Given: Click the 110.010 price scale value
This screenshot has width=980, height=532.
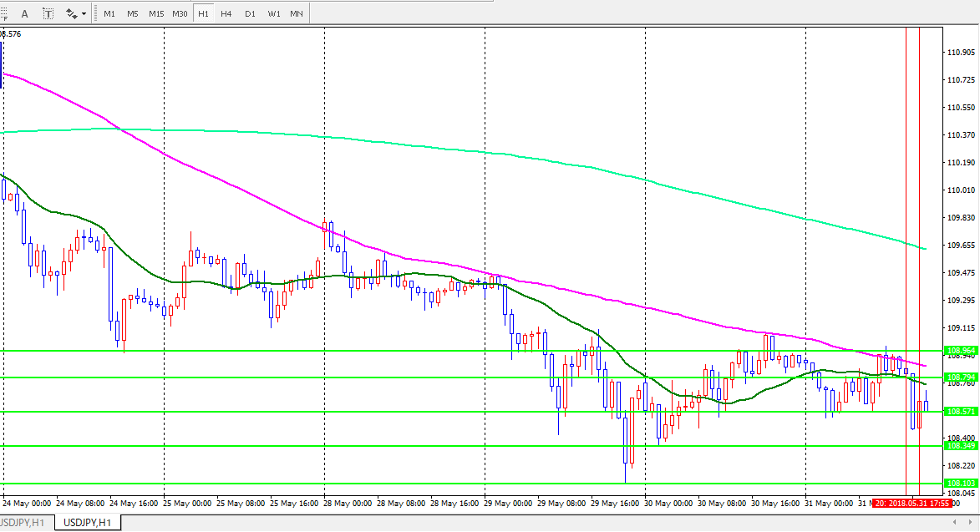Looking at the screenshot, I should point(962,190).
